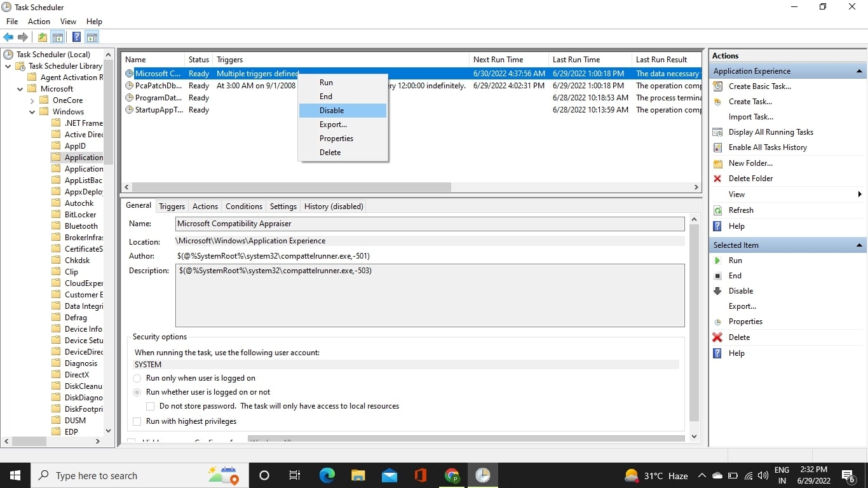The width and height of the screenshot is (868, 488).
Task: Collapse the Selected Item actions section
Action: pyautogui.click(x=859, y=245)
